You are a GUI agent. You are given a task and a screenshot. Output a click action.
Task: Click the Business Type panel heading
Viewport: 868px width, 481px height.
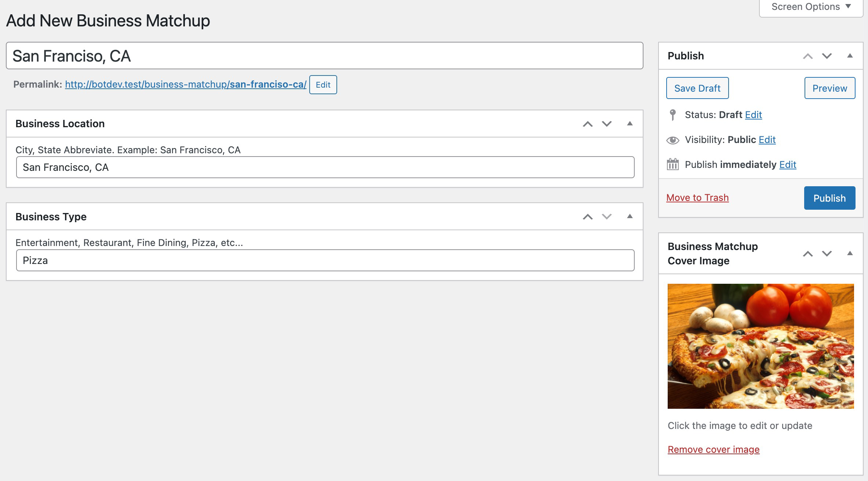51,217
